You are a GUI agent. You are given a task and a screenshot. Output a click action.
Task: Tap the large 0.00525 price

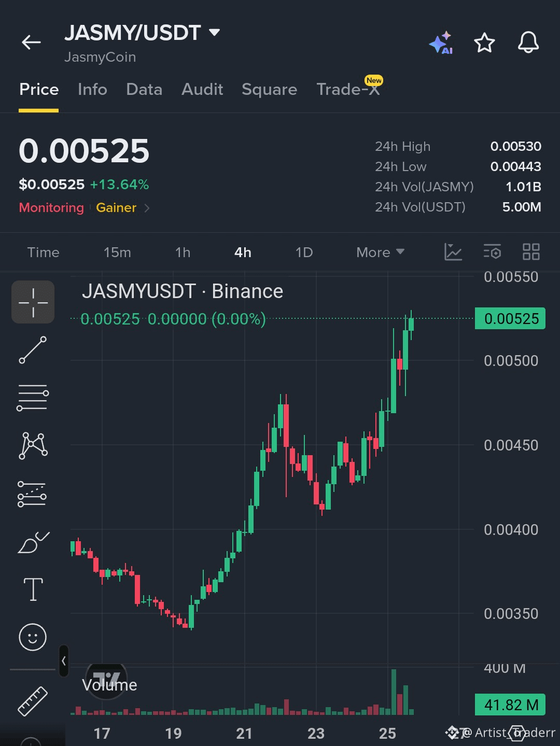(84, 151)
